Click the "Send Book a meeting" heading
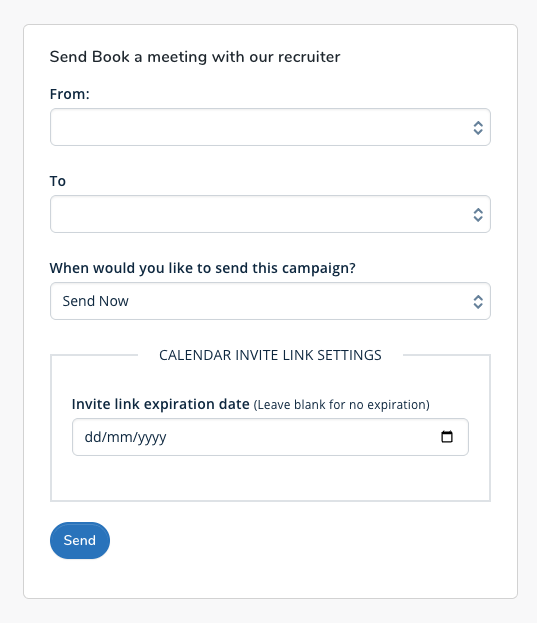The image size is (537, 623). (195, 57)
